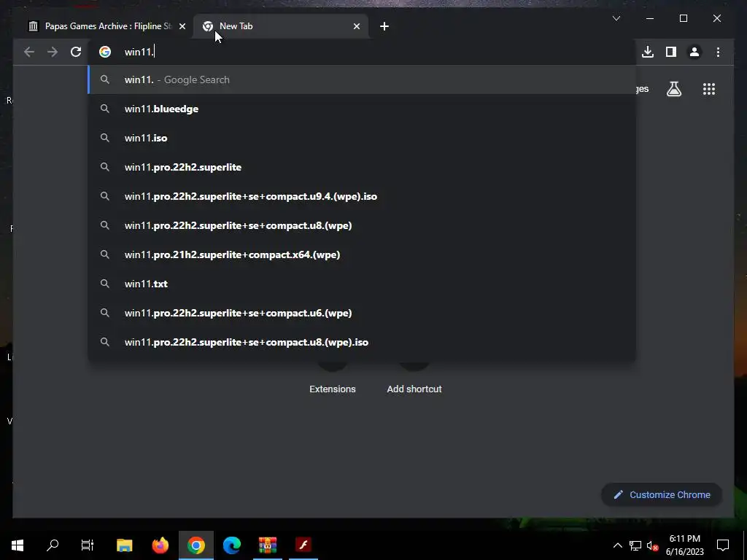Image resolution: width=747 pixels, height=560 pixels.
Task: Open File Explorer from the taskbar
Action: (124, 545)
